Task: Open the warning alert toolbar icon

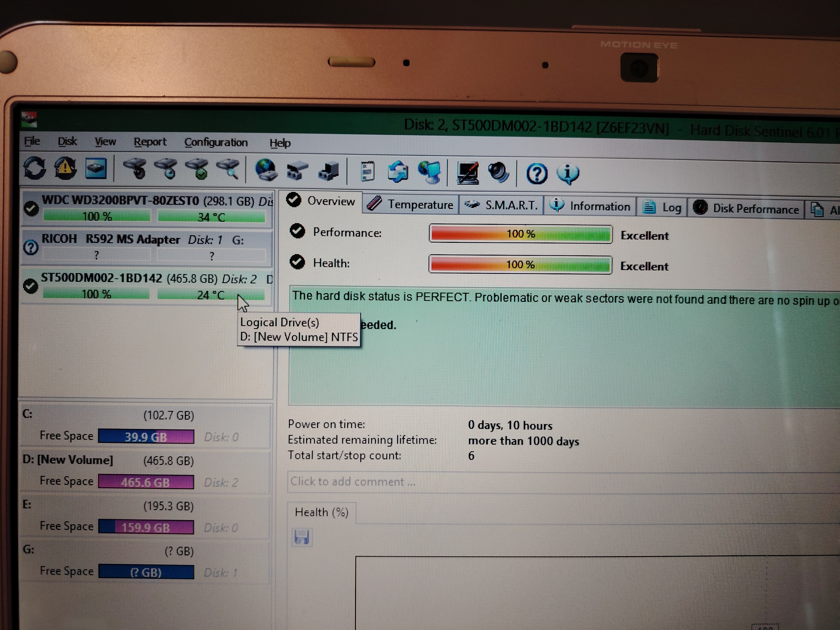Action: [x=65, y=168]
